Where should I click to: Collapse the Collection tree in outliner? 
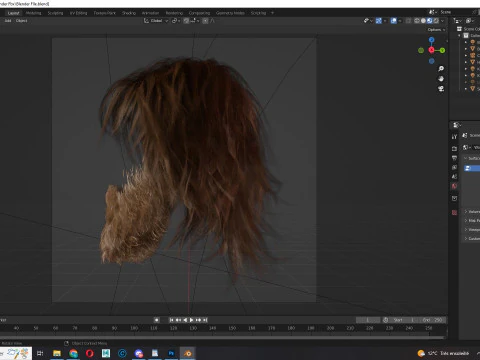tap(459, 35)
